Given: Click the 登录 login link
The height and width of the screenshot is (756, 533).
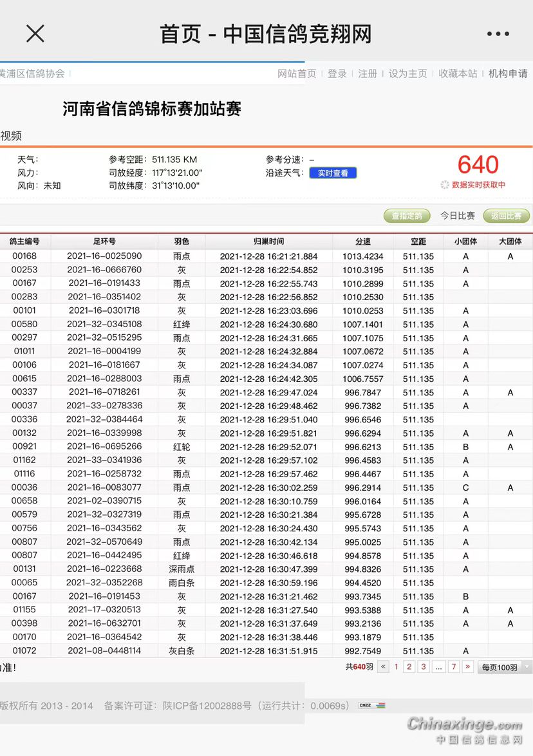Looking at the screenshot, I should [x=337, y=73].
